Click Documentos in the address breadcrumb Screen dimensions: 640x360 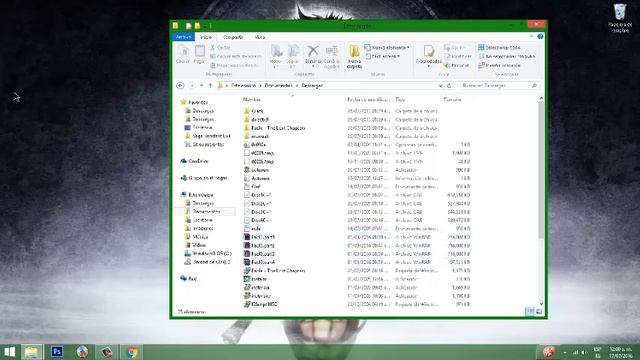(x=278, y=86)
